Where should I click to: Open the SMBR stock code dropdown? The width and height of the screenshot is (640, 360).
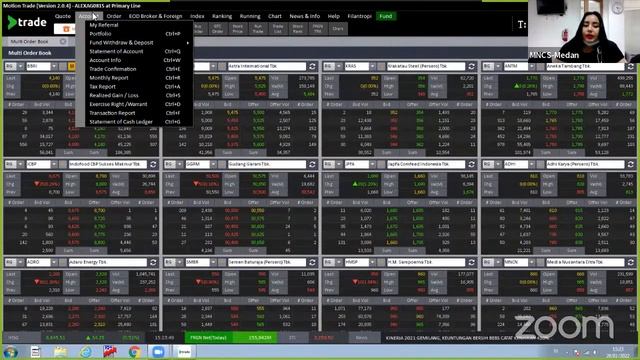pyautogui.click(x=213, y=262)
